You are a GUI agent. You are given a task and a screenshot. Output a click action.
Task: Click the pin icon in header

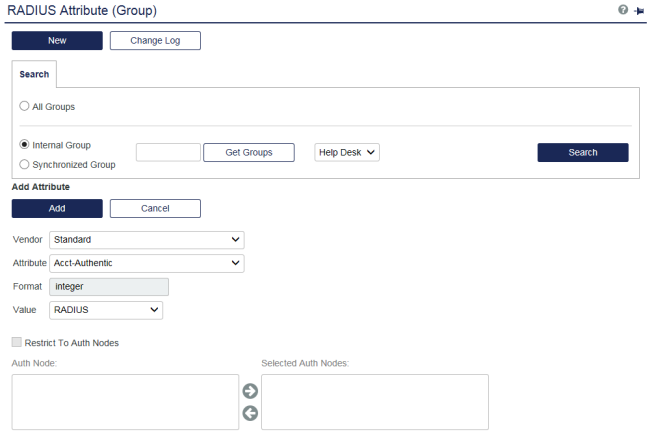coord(639,10)
